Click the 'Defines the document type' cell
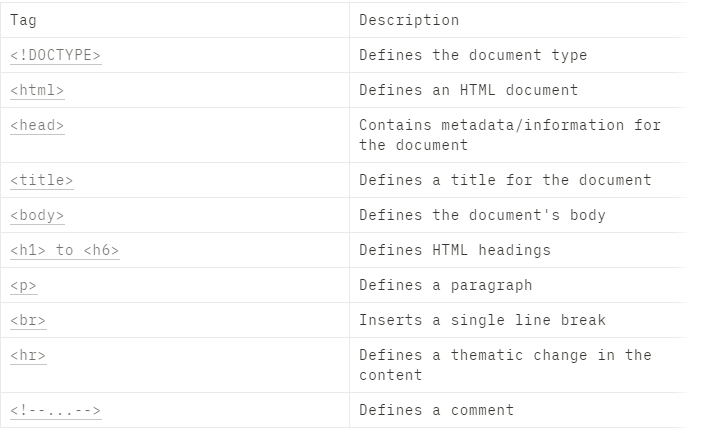The image size is (703, 433). [x=473, y=55]
